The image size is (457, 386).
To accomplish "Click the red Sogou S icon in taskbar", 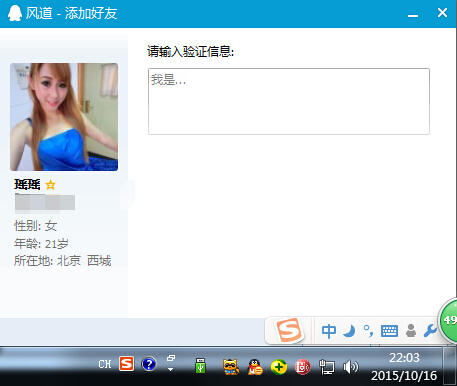I will 127,364.
